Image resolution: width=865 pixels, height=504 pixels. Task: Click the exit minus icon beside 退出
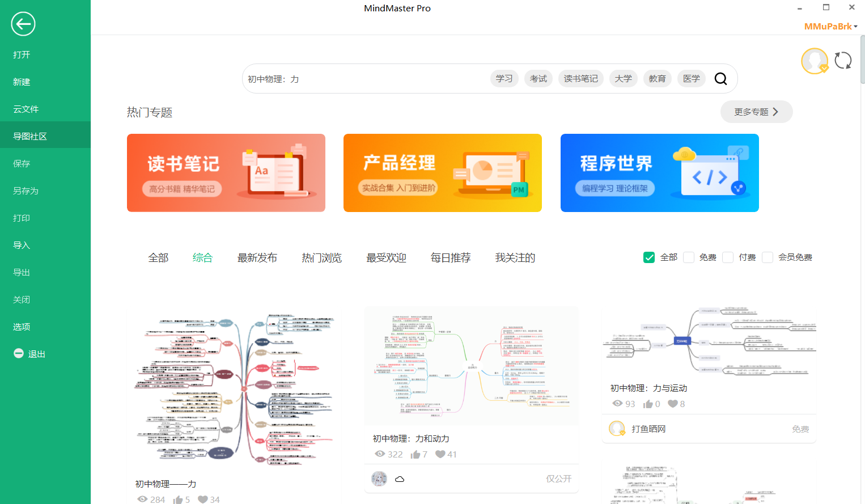[x=19, y=353]
